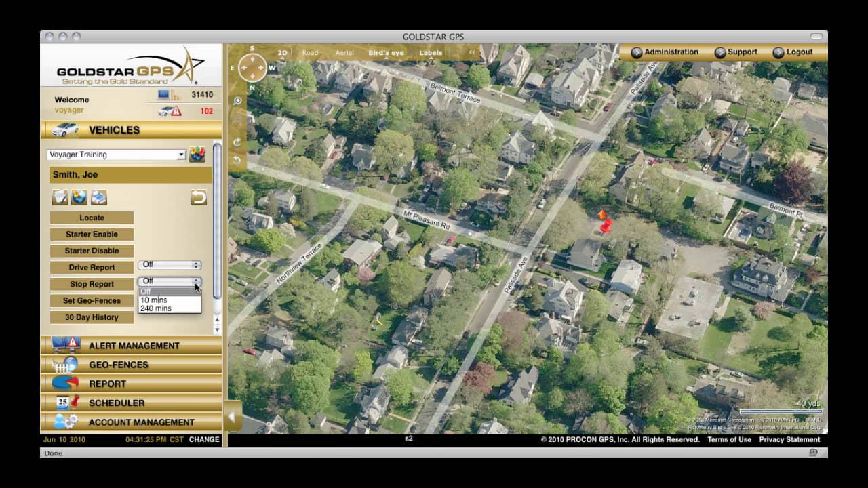Open the Drive Report interval dropdown
868x488 pixels.
coord(170,265)
